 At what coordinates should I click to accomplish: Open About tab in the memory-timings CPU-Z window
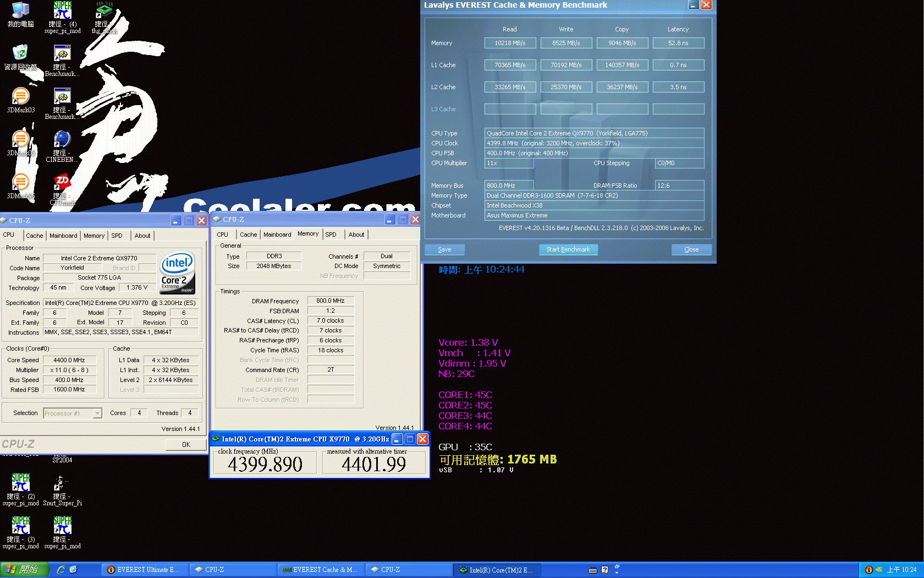(x=356, y=235)
